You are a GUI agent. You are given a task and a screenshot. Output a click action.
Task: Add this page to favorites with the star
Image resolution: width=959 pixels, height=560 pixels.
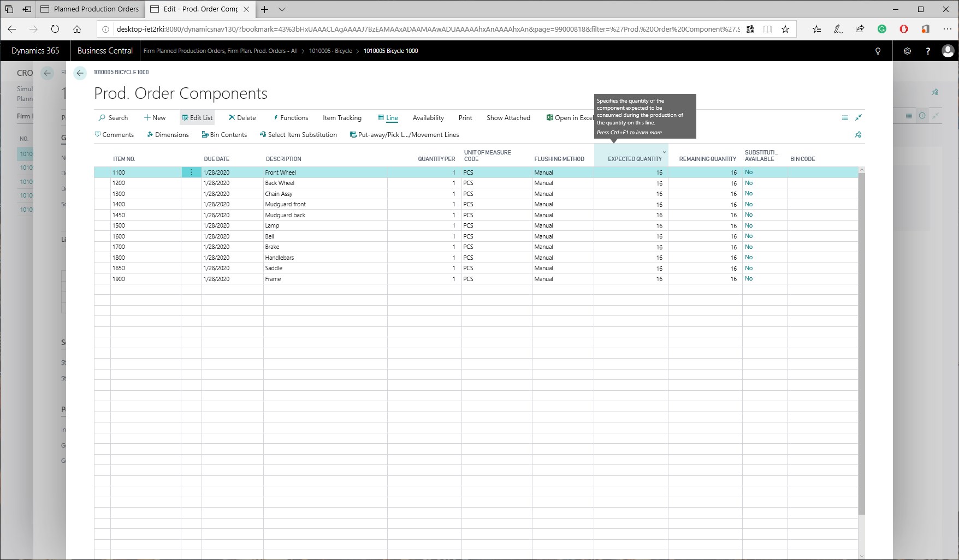[785, 29]
